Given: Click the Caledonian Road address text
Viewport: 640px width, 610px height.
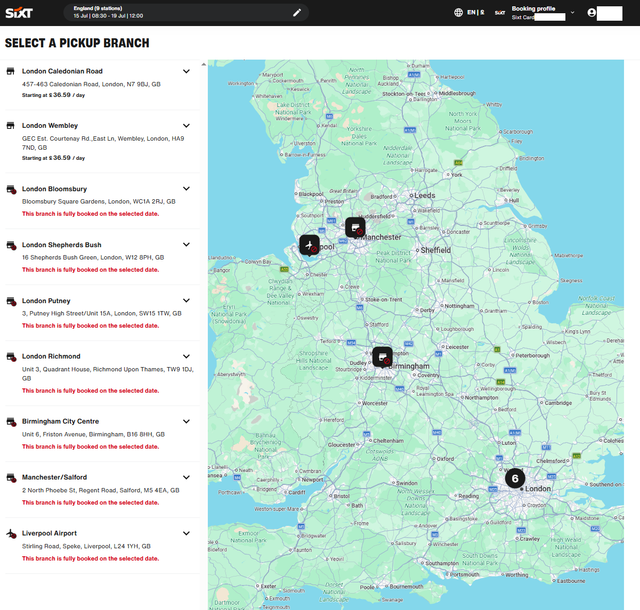Looking at the screenshot, I should tap(91, 84).
